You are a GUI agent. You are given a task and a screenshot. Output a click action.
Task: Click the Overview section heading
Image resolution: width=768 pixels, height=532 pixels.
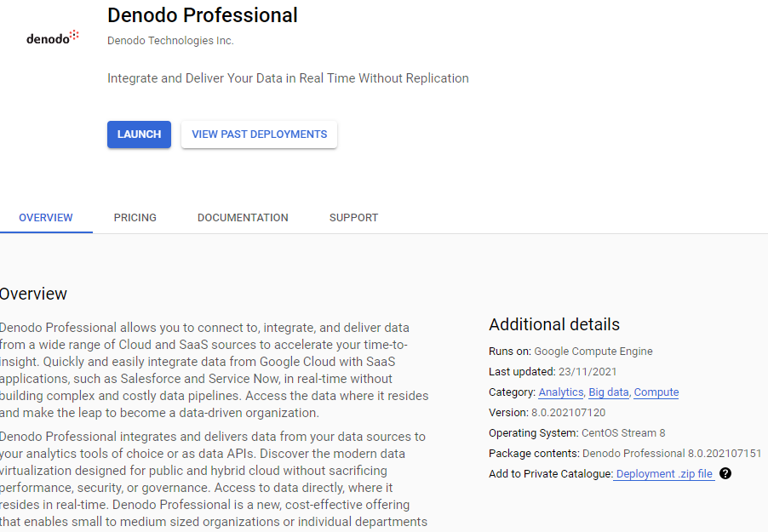pos(33,294)
